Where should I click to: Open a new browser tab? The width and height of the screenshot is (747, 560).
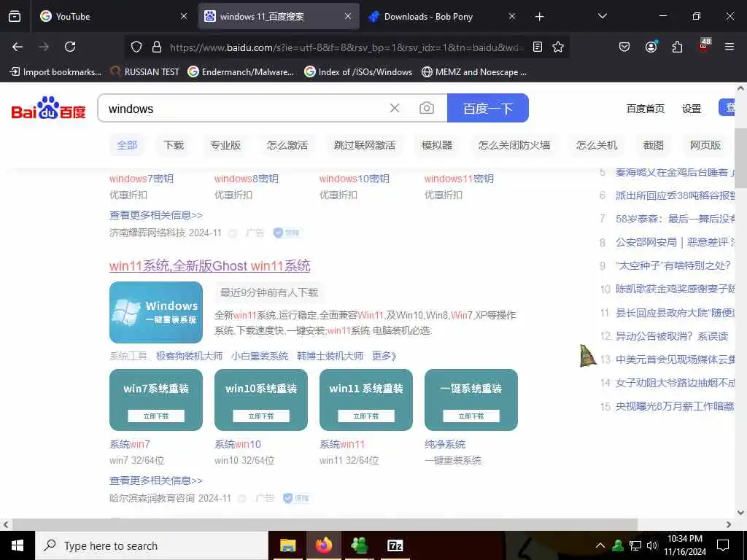(x=539, y=17)
